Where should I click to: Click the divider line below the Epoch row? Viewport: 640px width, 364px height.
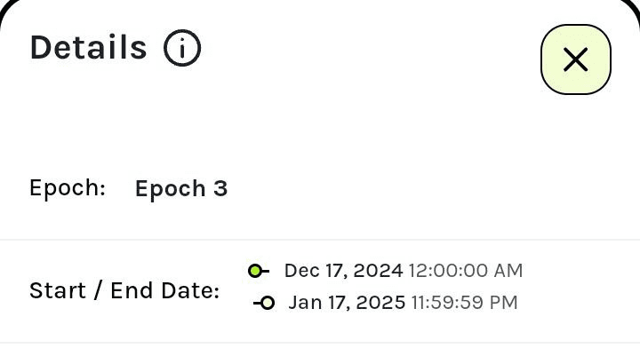point(320,240)
